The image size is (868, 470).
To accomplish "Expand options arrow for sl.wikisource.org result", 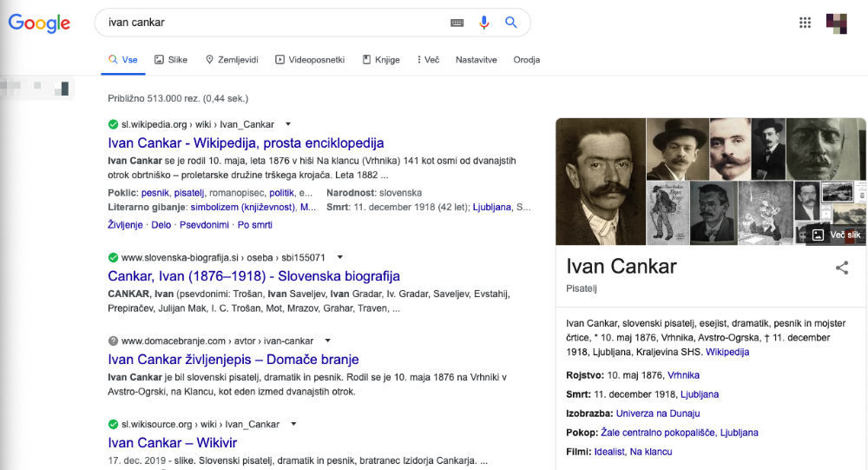I will tap(294, 424).
